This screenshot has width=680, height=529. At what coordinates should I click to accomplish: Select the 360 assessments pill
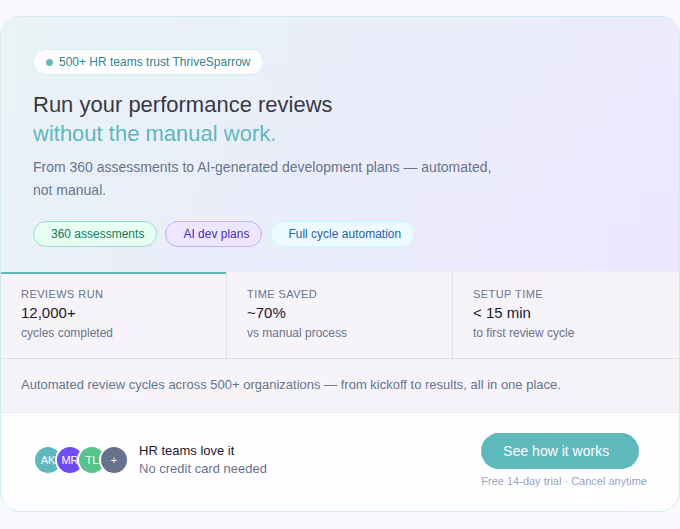(x=95, y=234)
